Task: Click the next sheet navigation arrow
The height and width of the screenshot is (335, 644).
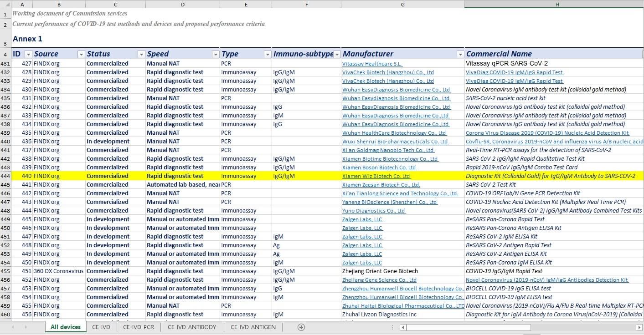Action: 25,327
